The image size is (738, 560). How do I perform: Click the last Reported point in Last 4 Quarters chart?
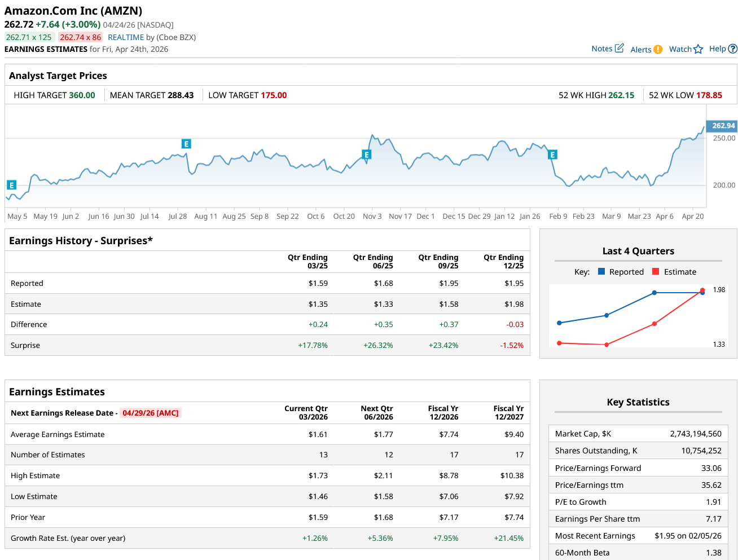[x=702, y=293]
